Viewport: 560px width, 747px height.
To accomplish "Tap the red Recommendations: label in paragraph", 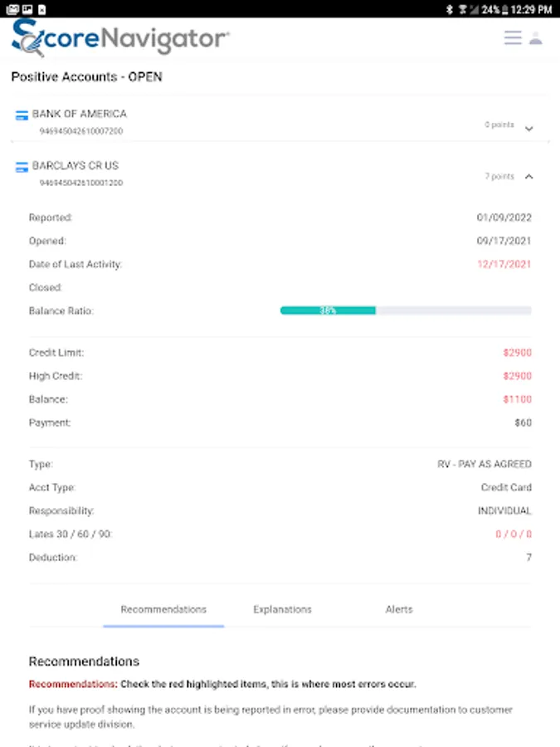I will 73,684.
